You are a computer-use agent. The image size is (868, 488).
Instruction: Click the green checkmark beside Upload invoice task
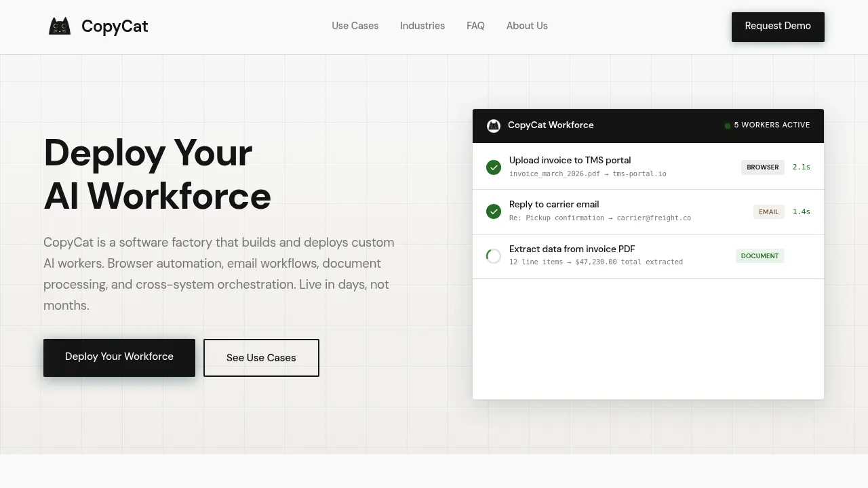coord(494,167)
